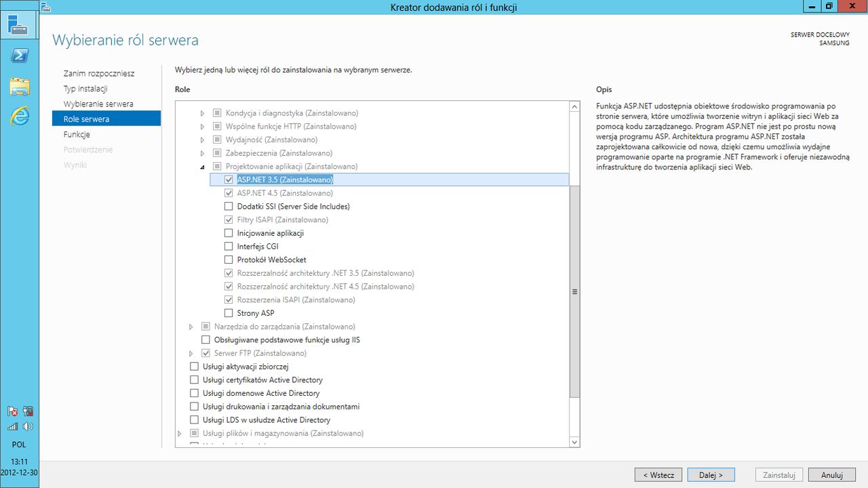Select Rozszerzalność architektury .NET 3.5 row
This screenshot has height=488, width=868.
(x=325, y=273)
